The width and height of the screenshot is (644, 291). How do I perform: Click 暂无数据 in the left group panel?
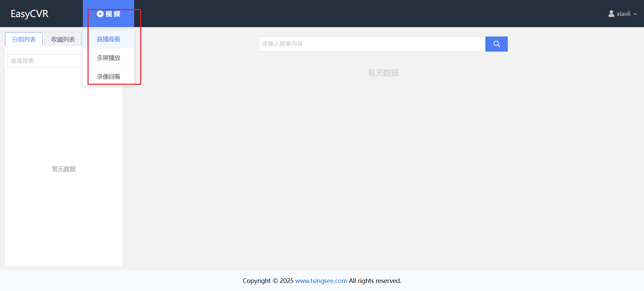pos(64,169)
